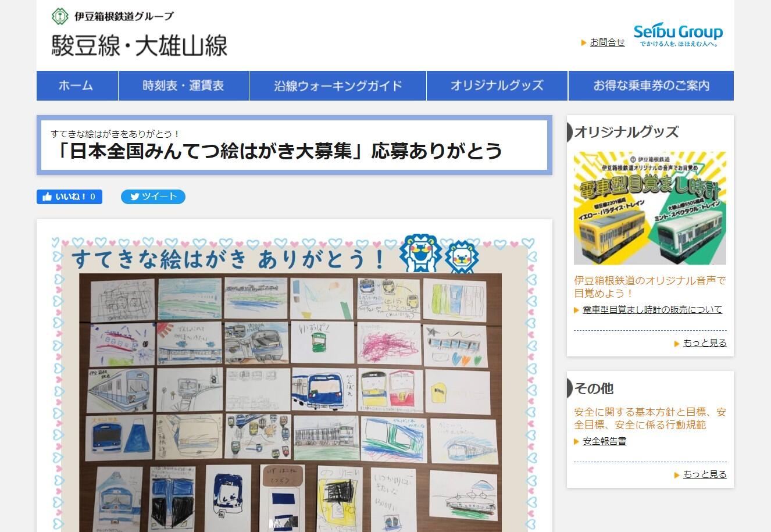Click the 駿豆線・大雄山線 site title
Screen dimensions: 771x532
click(x=140, y=46)
